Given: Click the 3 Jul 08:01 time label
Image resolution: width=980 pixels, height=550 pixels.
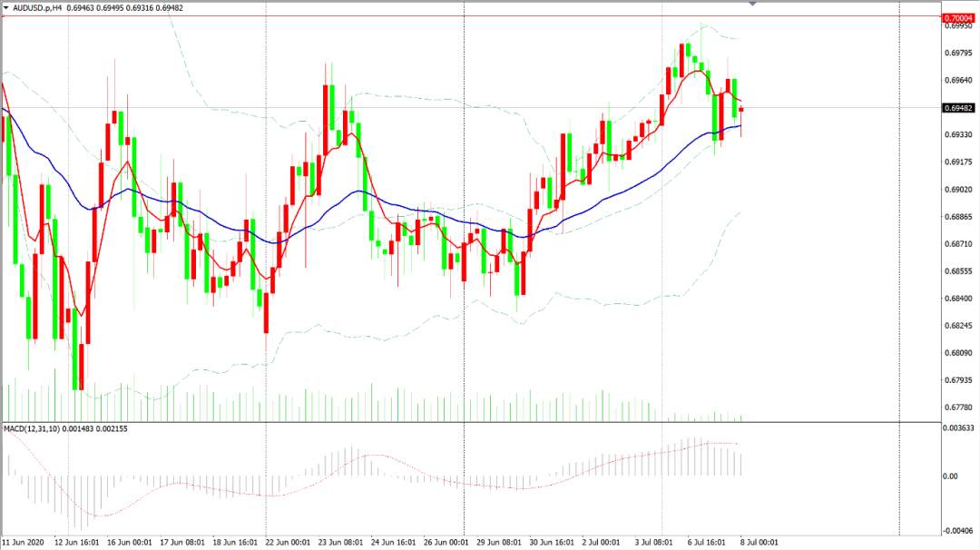Looking at the screenshot, I should tap(653, 543).
